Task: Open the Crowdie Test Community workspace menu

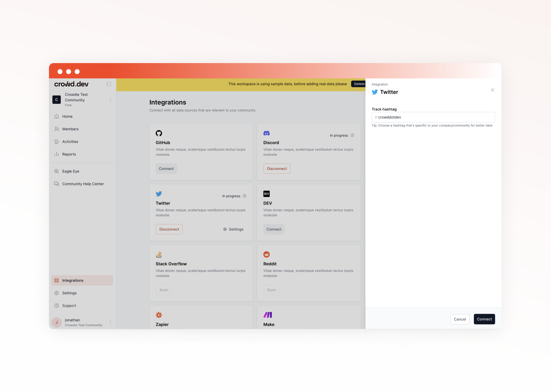Action: tap(110, 100)
